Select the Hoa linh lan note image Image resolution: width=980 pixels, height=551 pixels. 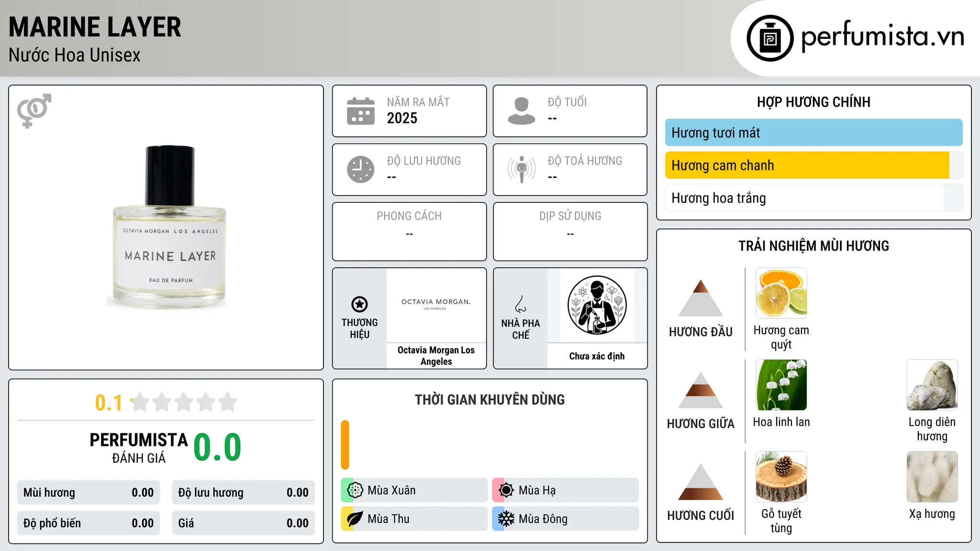781,385
